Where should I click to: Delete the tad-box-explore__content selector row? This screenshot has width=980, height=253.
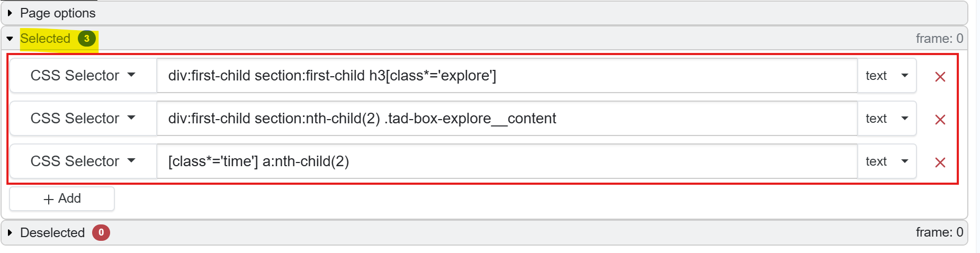tap(940, 120)
